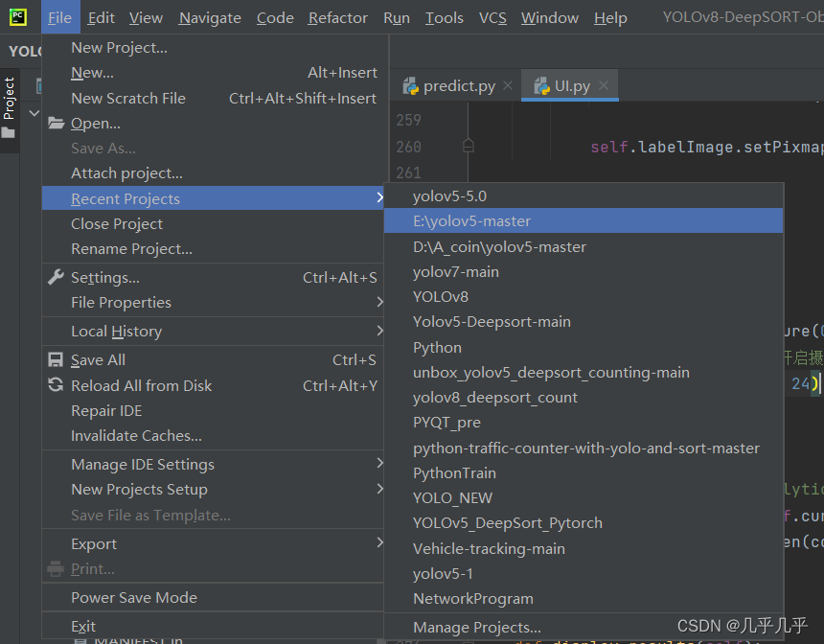Click the Python file icon on UI.py tab
This screenshot has width=824, height=644.
coord(541,85)
